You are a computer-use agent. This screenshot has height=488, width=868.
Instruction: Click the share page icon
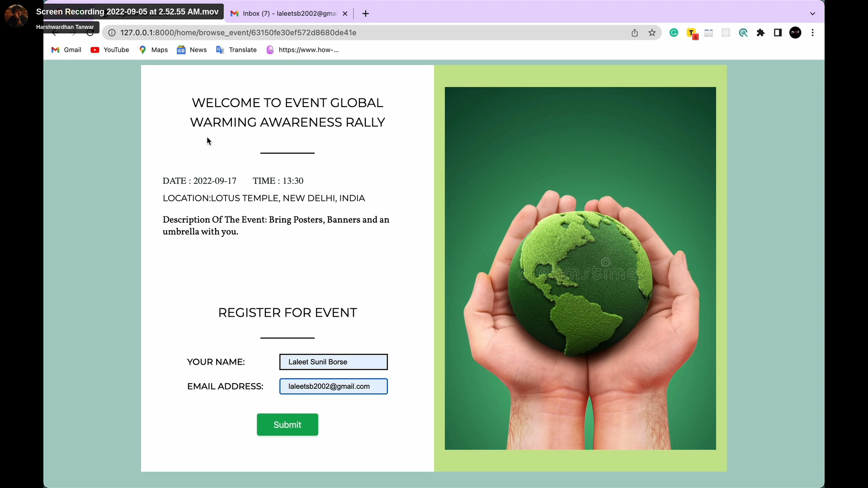click(x=635, y=33)
